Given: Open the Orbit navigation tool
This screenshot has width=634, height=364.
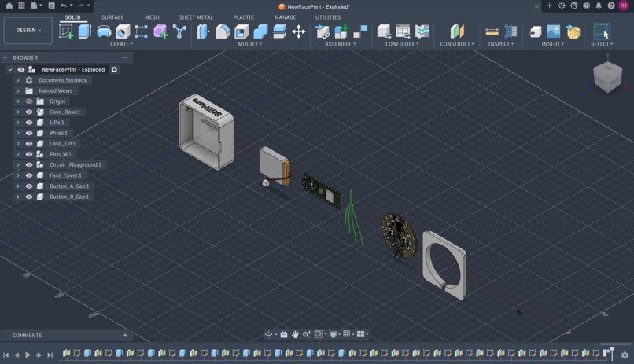Looking at the screenshot, I should [x=268, y=334].
